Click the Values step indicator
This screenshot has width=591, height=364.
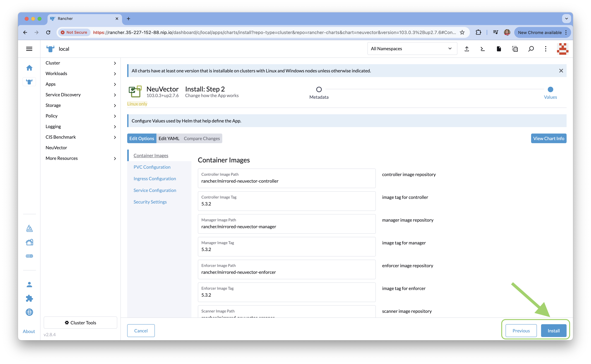pyautogui.click(x=550, y=90)
